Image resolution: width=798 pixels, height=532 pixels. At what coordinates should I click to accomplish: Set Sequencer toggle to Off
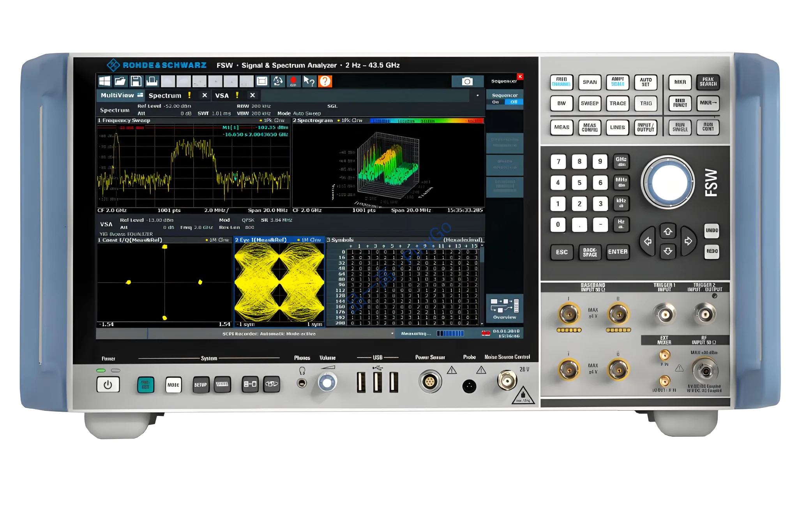point(514,102)
